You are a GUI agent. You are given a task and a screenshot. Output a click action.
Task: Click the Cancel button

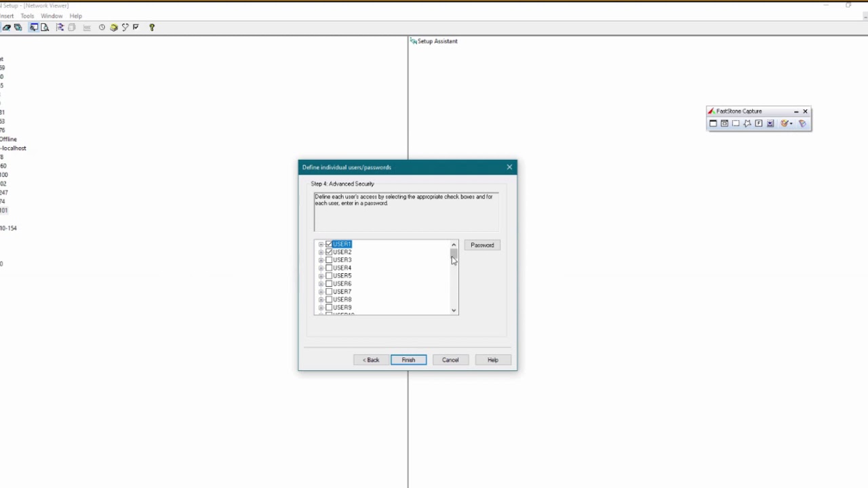point(450,360)
